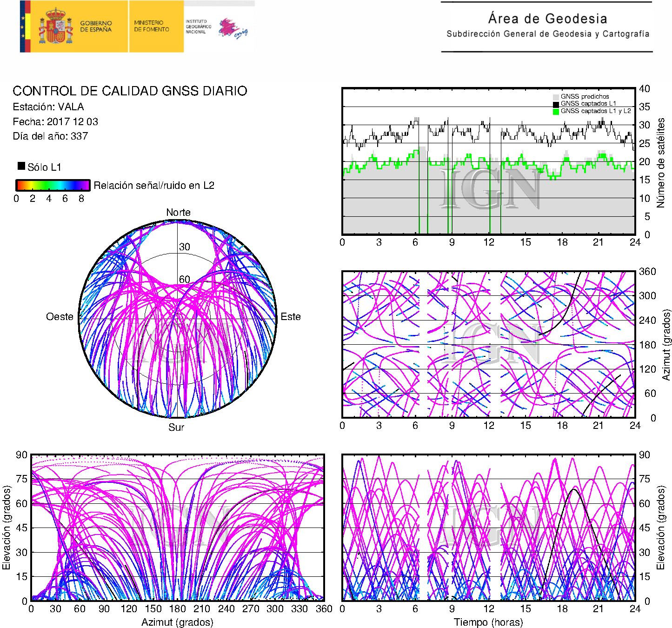Screen dimensions: 672x628
Task: Click the green GNSS captados L1 y L2 swatch
Action: (x=556, y=112)
